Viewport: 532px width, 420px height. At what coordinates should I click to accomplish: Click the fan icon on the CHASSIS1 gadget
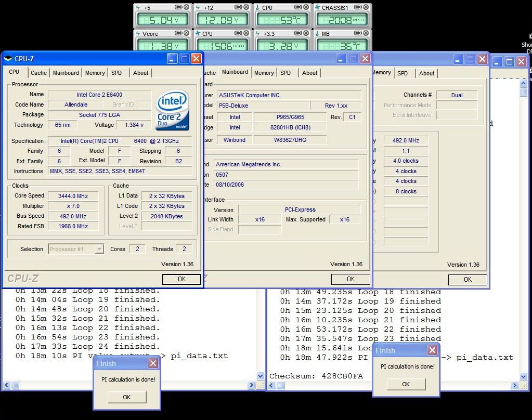tap(318, 7)
